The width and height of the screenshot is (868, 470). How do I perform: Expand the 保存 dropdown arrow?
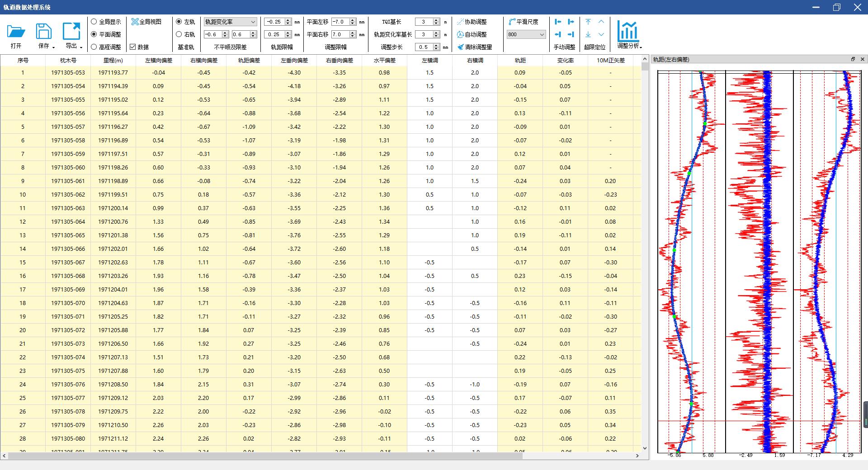53,47
